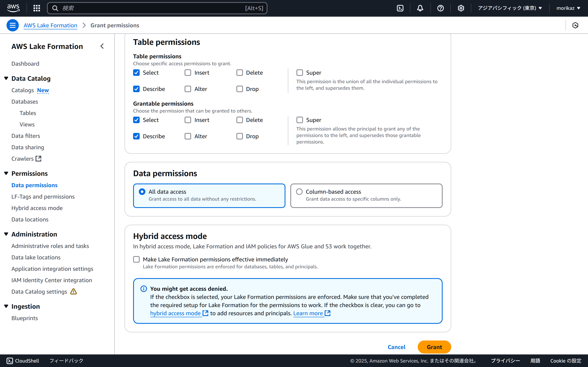Enable the Super grantable permission checkbox
The height and width of the screenshot is (367, 588).
[300, 120]
